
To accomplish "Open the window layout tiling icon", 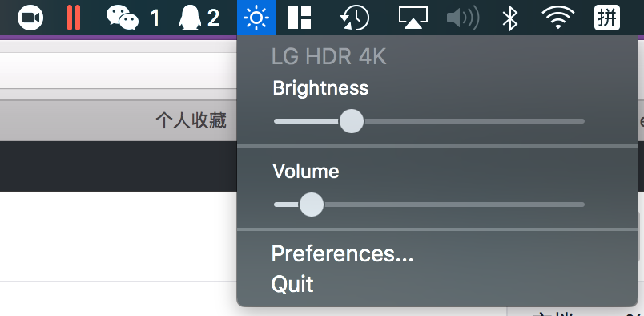I will pyautogui.click(x=300, y=18).
